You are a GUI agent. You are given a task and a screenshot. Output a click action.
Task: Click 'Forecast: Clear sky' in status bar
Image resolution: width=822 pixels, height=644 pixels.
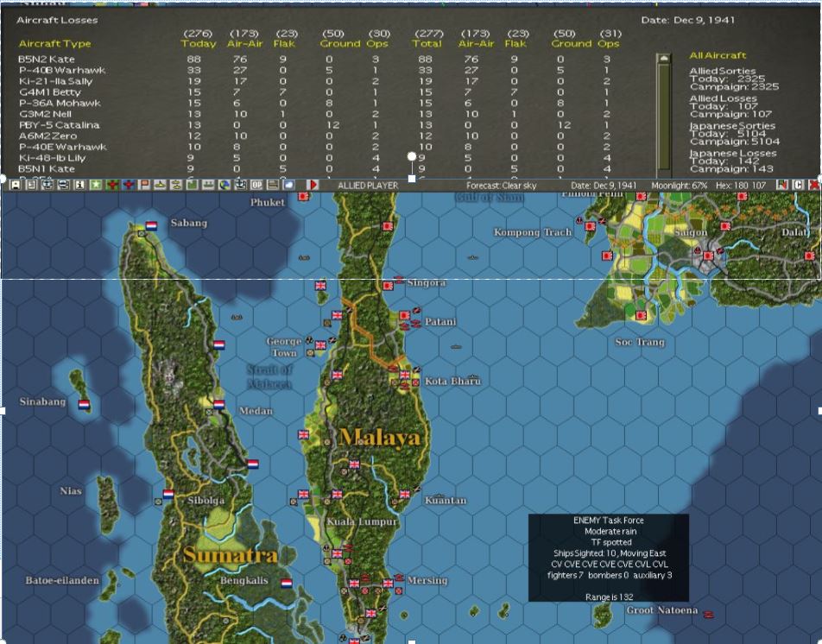(x=501, y=186)
